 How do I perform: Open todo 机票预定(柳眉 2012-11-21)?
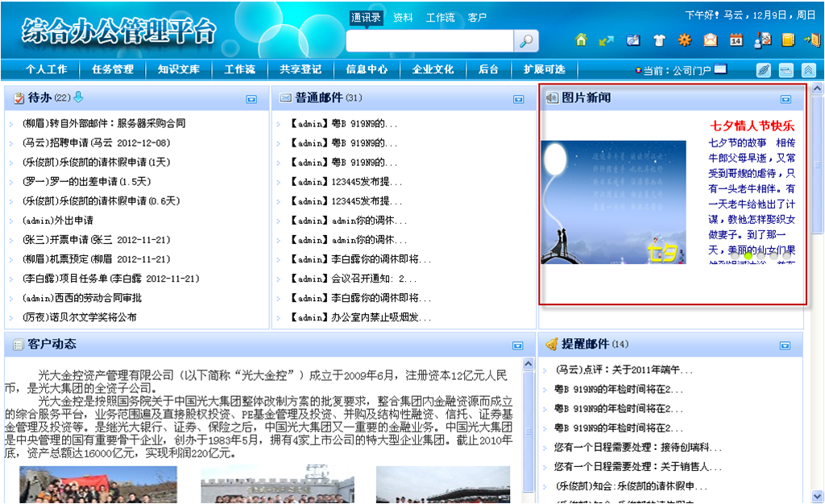pyautogui.click(x=97, y=259)
